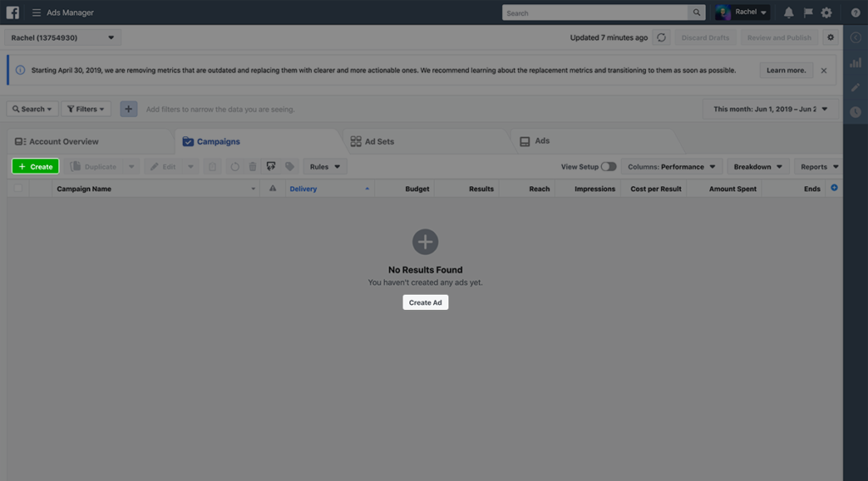
Task: Open the date range This month dropdown
Action: point(771,109)
